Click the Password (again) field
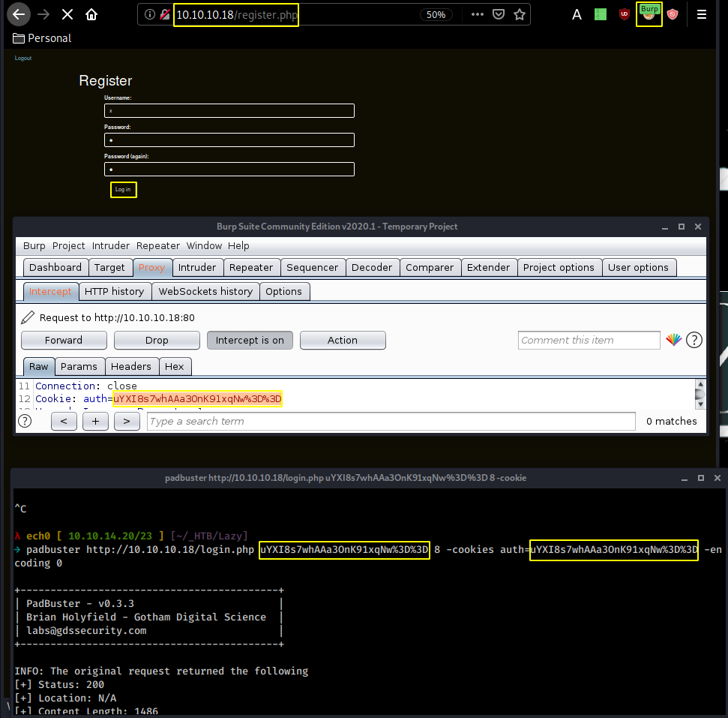728x718 pixels. coord(229,169)
